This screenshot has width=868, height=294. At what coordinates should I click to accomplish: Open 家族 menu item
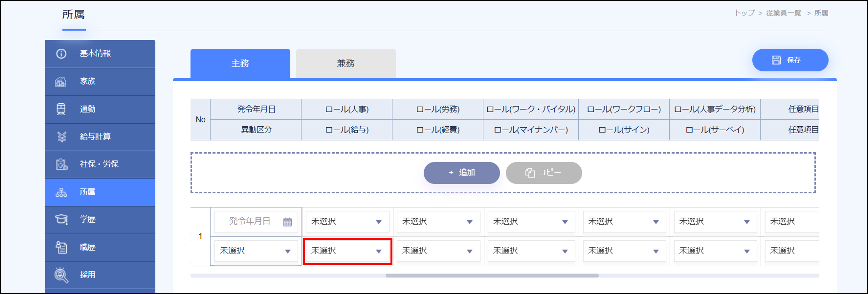coord(100,82)
